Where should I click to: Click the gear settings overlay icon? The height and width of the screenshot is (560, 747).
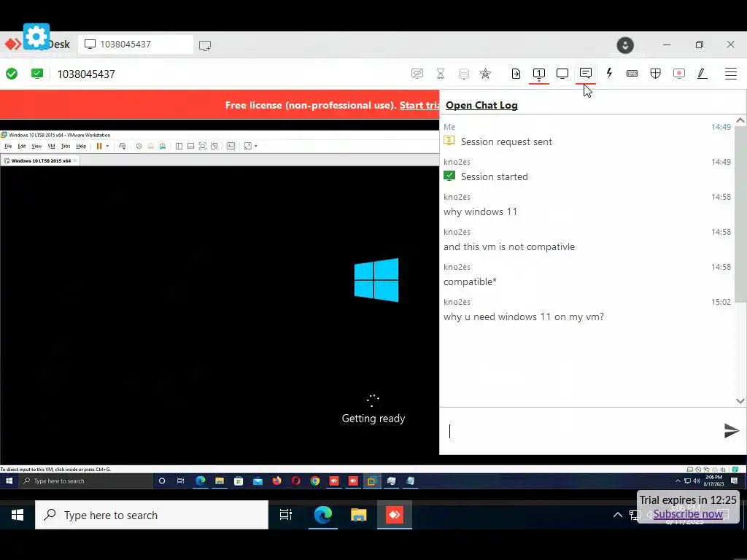click(36, 36)
